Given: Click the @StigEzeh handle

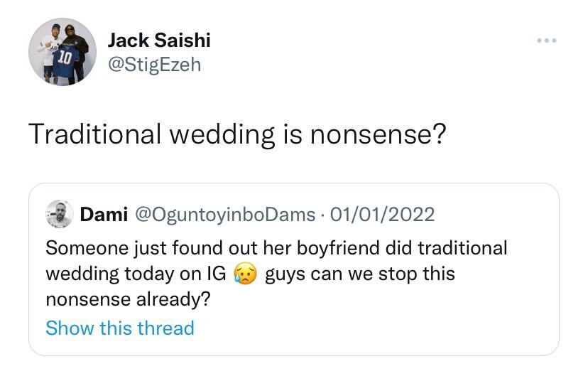Looking at the screenshot, I should pyautogui.click(x=154, y=65).
